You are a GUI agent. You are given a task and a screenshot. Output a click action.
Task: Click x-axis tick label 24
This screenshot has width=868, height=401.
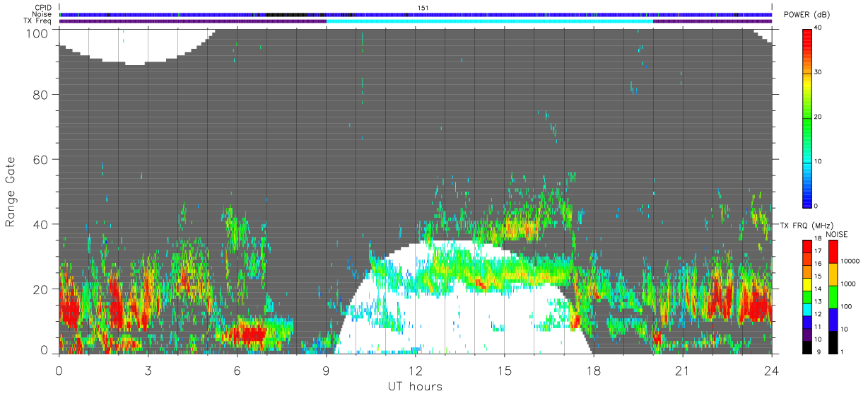(772, 371)
